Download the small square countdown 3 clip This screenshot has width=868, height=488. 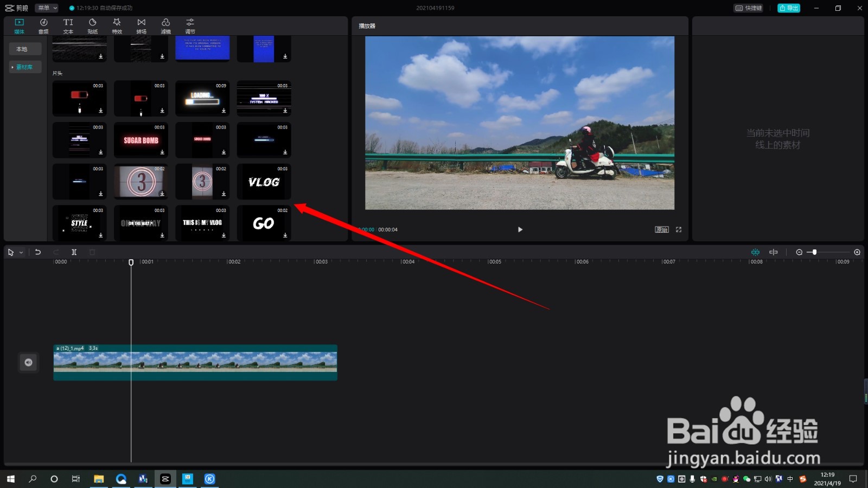coord(224,194)
